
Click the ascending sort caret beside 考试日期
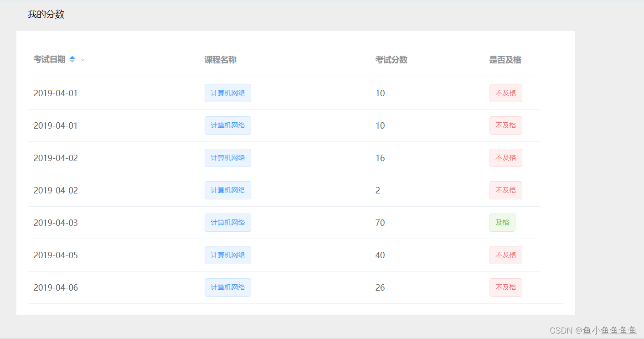(72, 57)
